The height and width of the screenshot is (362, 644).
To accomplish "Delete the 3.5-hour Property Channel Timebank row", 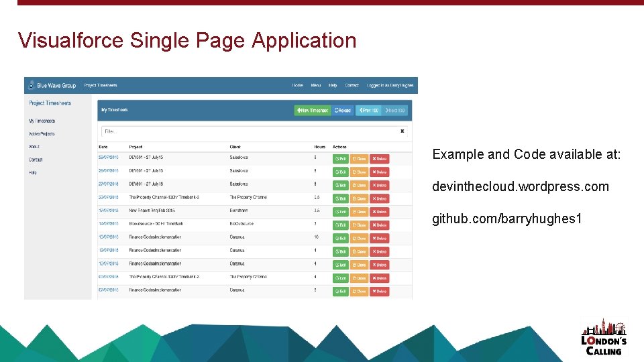I will coord(380,198).
